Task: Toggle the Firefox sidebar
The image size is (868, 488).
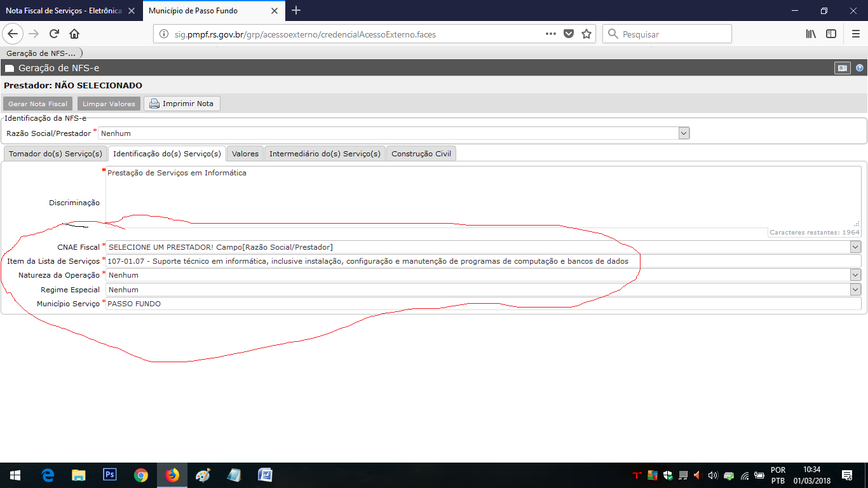Action: pyautogui.click(x=831, y=34)
